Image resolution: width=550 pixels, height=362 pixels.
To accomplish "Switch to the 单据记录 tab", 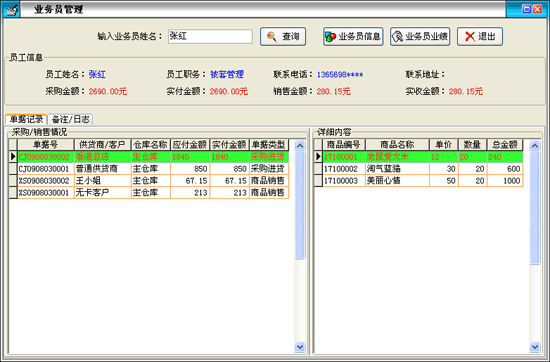I will tap(26, 119).
